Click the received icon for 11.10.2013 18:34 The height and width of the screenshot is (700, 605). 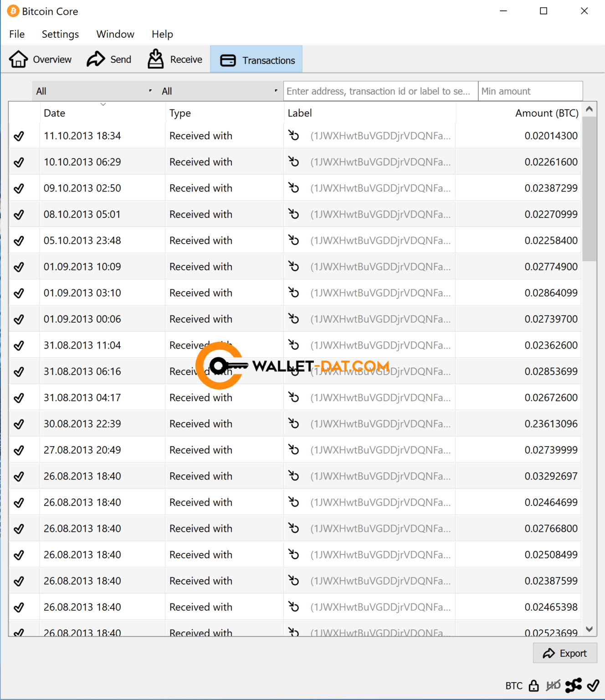[x=294, y=135]
